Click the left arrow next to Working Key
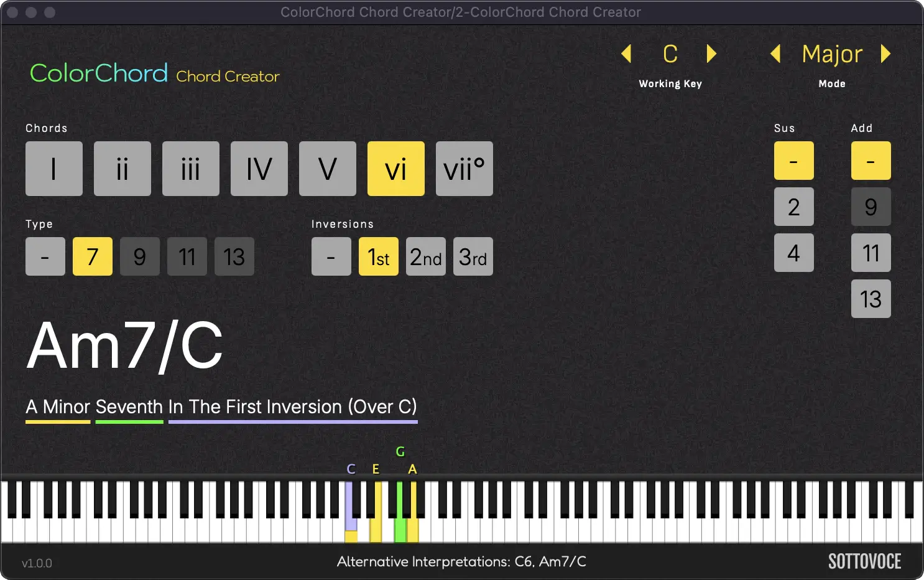This screenshot has width=924, height=580. pos(627,54)
